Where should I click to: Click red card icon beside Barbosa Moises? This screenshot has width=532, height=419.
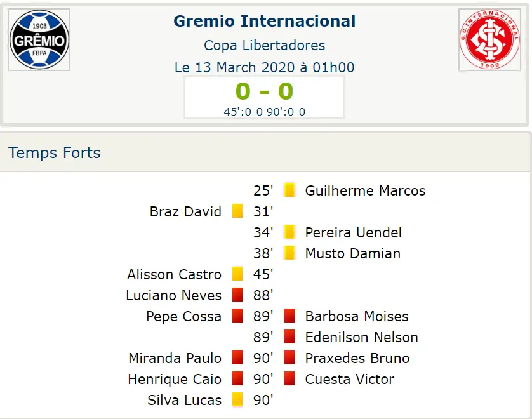[289, 316]
